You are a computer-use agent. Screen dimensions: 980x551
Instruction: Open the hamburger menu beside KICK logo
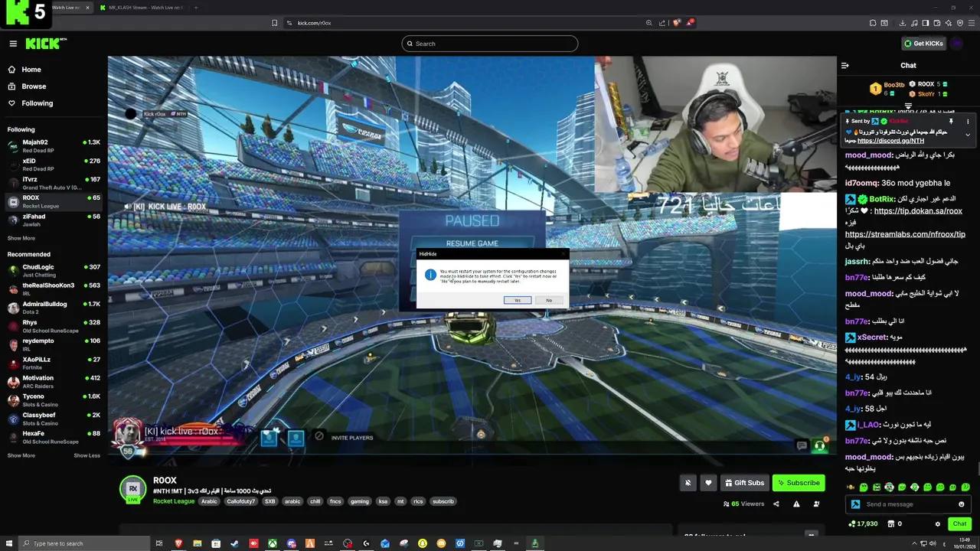tap(13, 44)
